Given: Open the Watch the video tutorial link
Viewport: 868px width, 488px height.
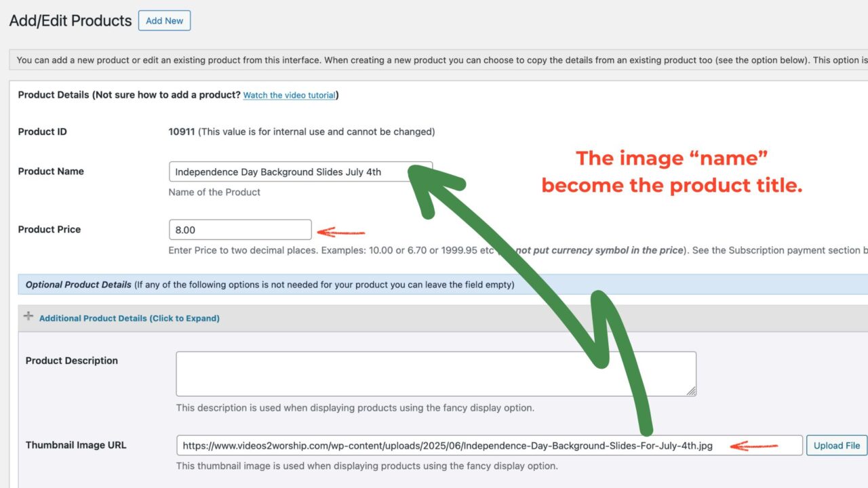Looking at the screenshot, I should (x=289, y=96).
